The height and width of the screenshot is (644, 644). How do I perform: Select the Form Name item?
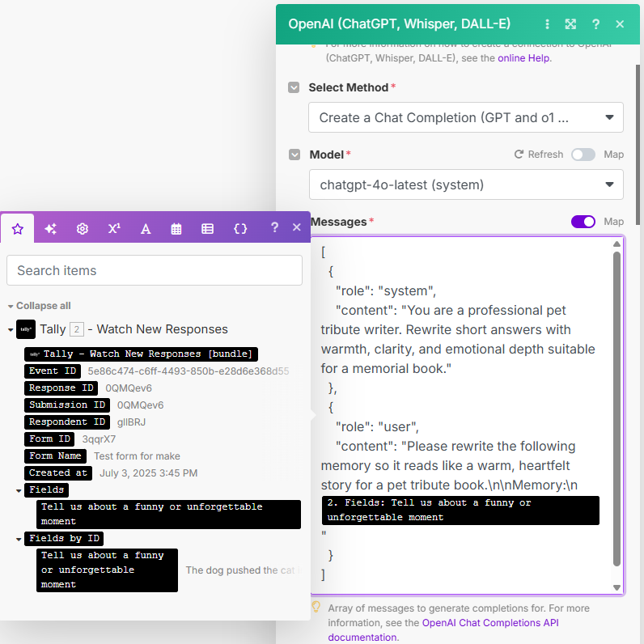click(56, 455)
